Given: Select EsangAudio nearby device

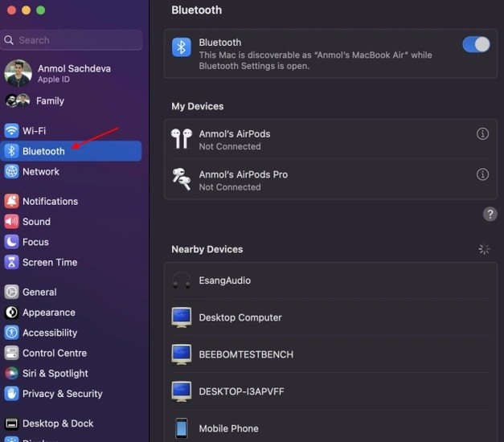Looking at the screenshot, I should tap(330, 280).
